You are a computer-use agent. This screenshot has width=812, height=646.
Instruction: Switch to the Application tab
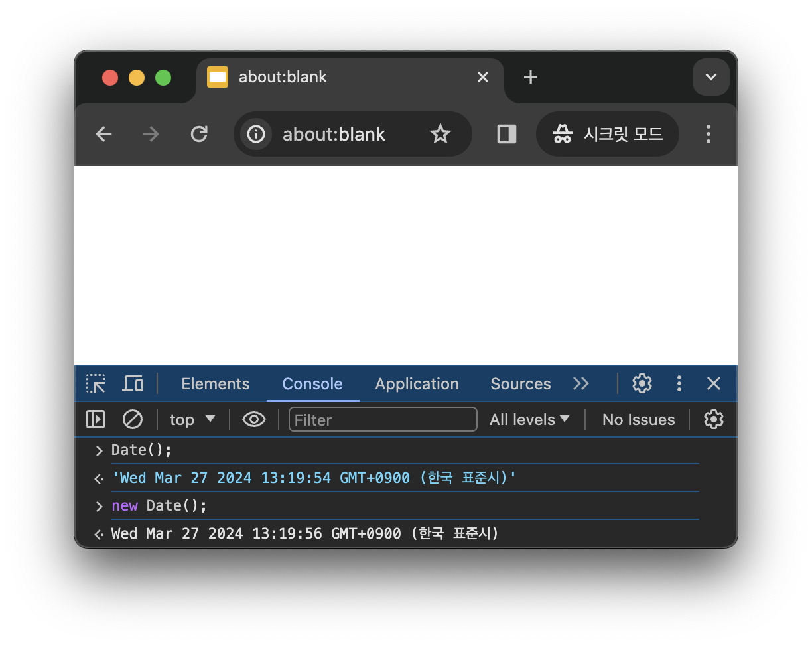click(417, 384)
